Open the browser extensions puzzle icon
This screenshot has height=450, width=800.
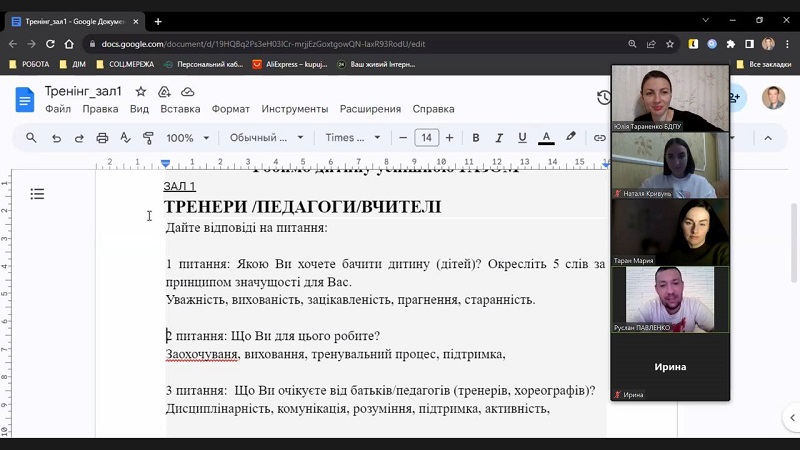point(731,44)
